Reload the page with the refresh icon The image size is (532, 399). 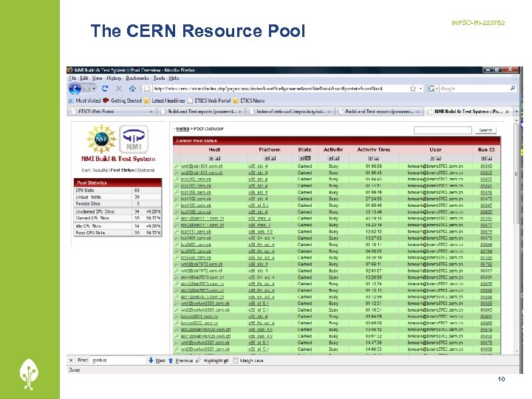[x=105, y=89]
